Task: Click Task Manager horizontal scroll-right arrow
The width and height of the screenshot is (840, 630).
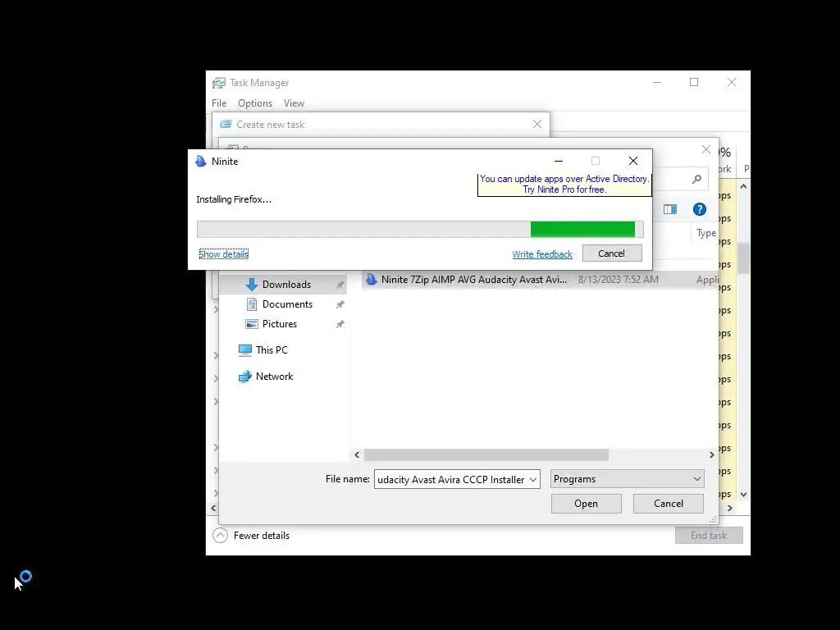Action: (x=729, y=508)
